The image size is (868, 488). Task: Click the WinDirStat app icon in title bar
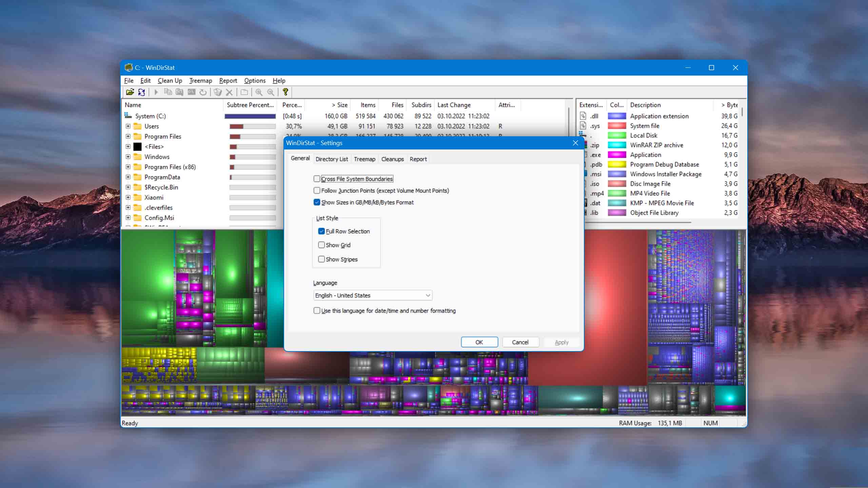(x=129, y=67)
